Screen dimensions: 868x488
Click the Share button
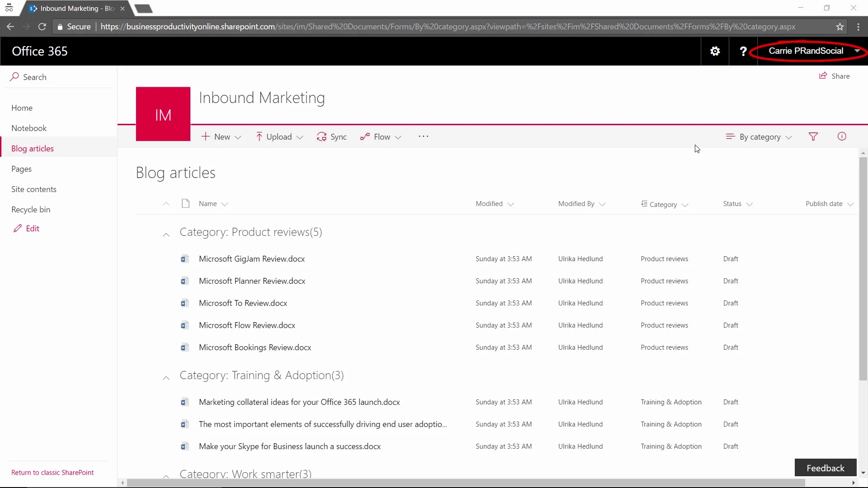[835, 76]
